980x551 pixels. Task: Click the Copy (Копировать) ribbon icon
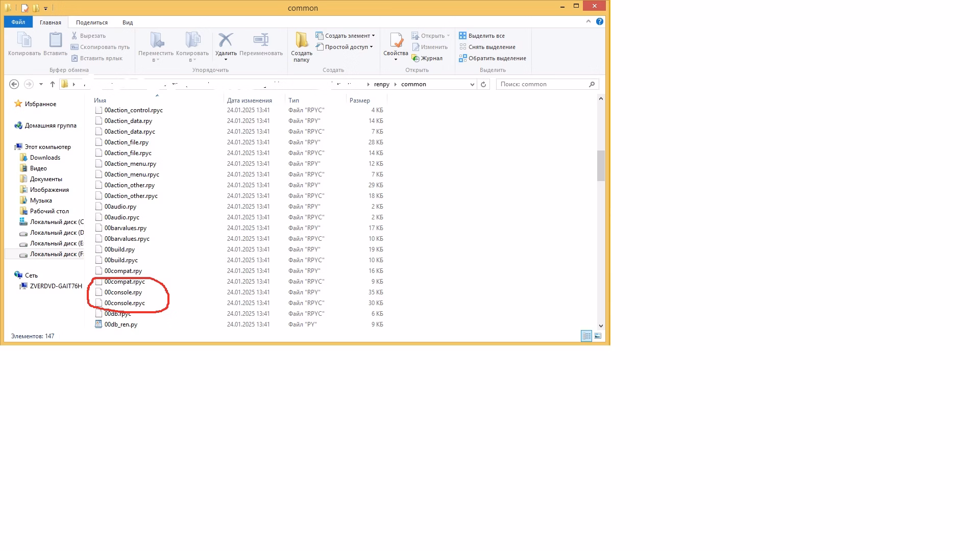click(x=24, y=40)
